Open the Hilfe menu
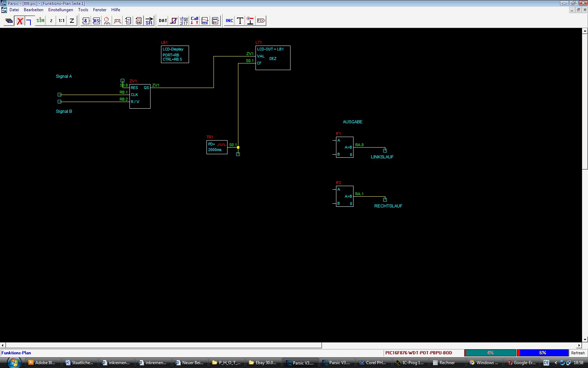Viewport: 588px width, 368px height. pos(116,10)
